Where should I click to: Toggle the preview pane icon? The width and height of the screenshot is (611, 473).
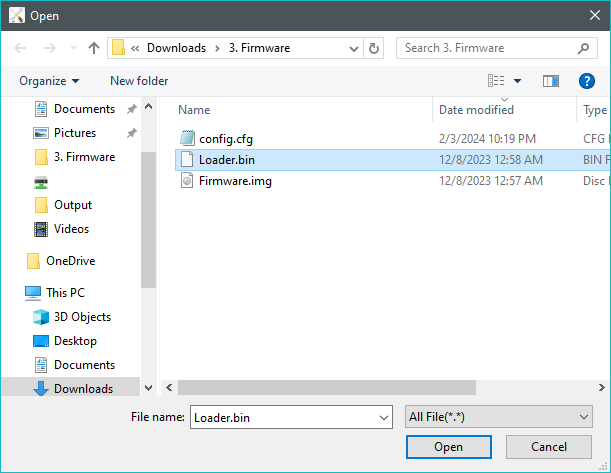(x=550, y=81)
